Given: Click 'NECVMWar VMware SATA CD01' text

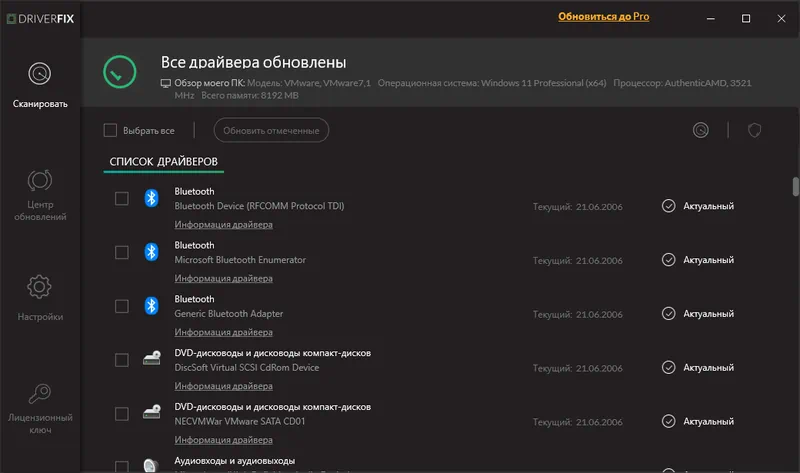Looking at the screenshot, I should 240,421.
